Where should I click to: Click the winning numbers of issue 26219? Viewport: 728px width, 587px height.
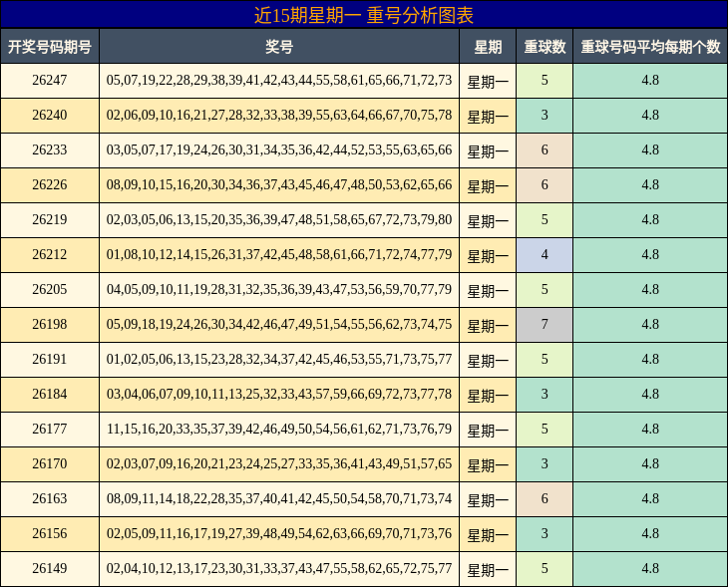click(279, 219)
